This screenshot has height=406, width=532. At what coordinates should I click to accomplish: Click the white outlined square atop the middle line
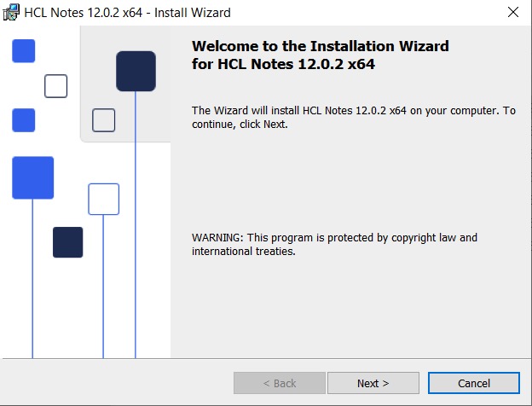[103, 199]
